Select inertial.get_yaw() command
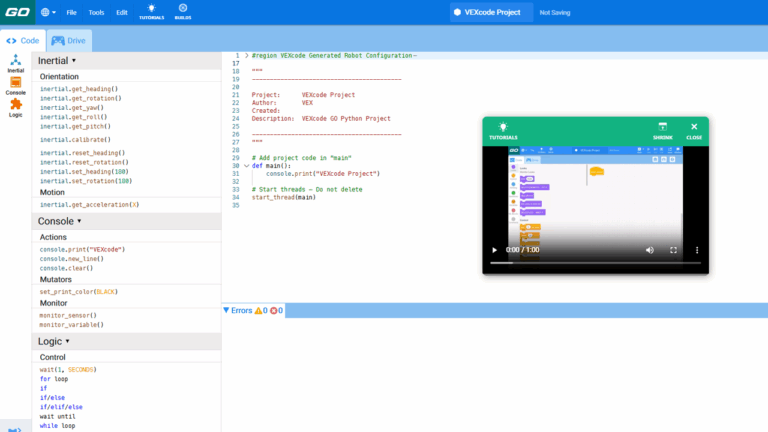 coord(72,107)
